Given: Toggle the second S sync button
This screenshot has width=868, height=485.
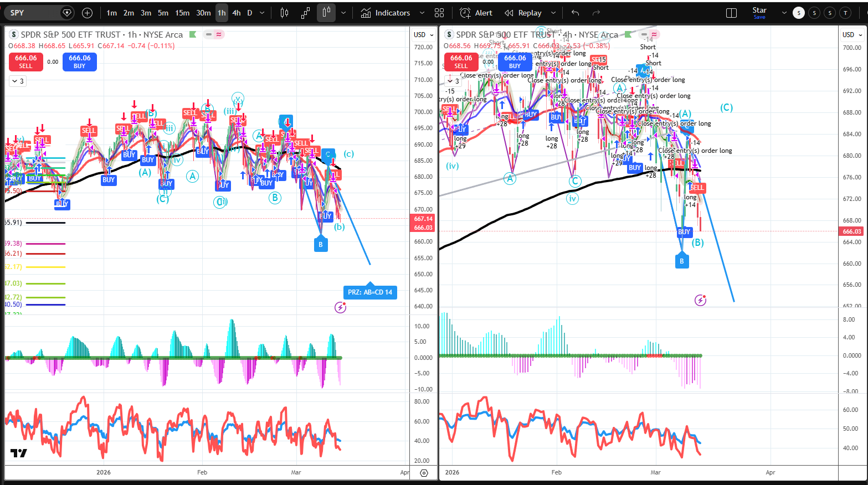Looking at the screenshot, I should 814,13.
